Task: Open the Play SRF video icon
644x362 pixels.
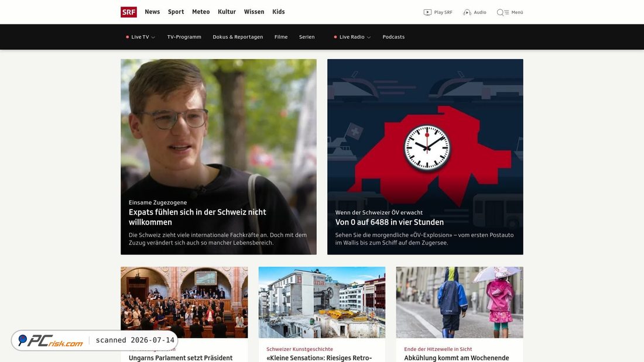Action: pos(427,12)
